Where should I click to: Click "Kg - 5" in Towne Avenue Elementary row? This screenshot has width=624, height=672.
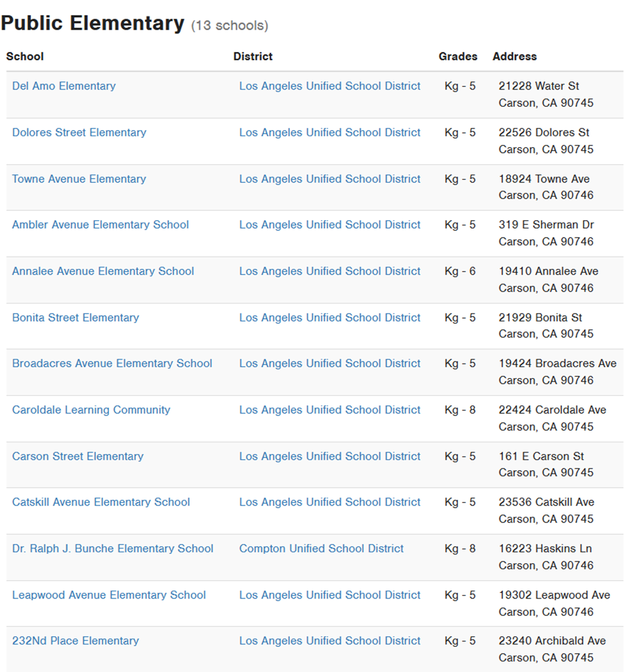460,179
